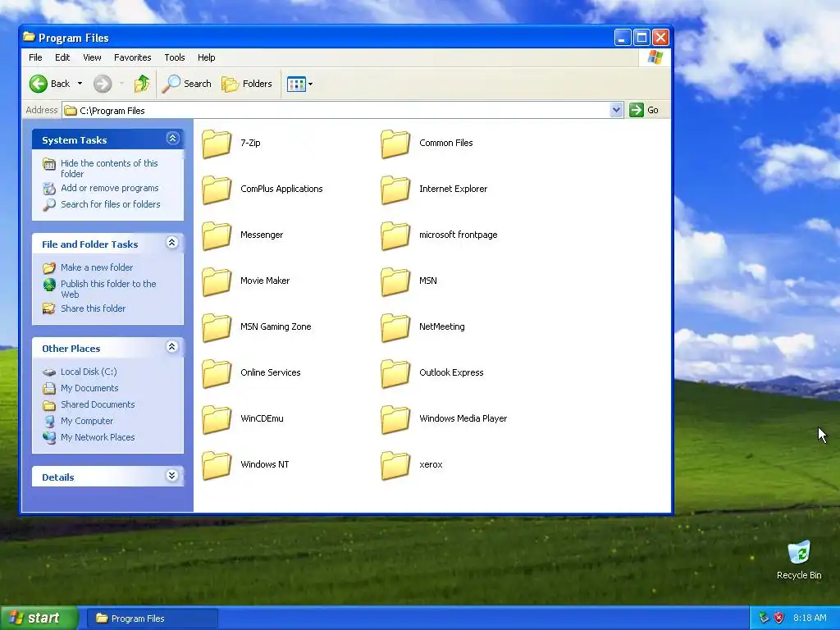Select the Common Files folder icon
Viewport: 840px width, 630px height.
click(x=395, y=143)
